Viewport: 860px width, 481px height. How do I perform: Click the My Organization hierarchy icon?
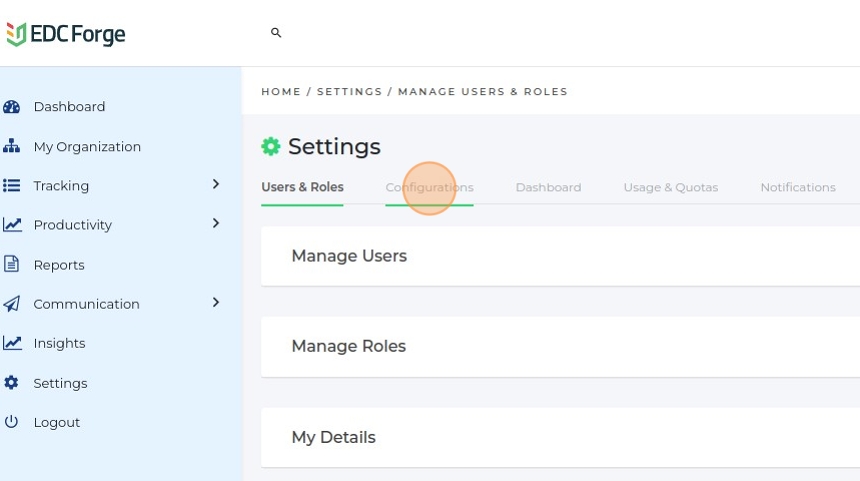click(12, 147)
